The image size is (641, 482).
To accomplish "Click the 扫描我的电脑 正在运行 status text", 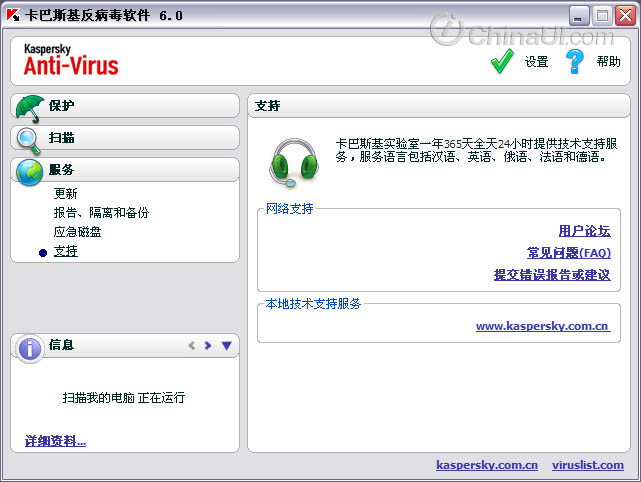I will [x=124, y=397].
